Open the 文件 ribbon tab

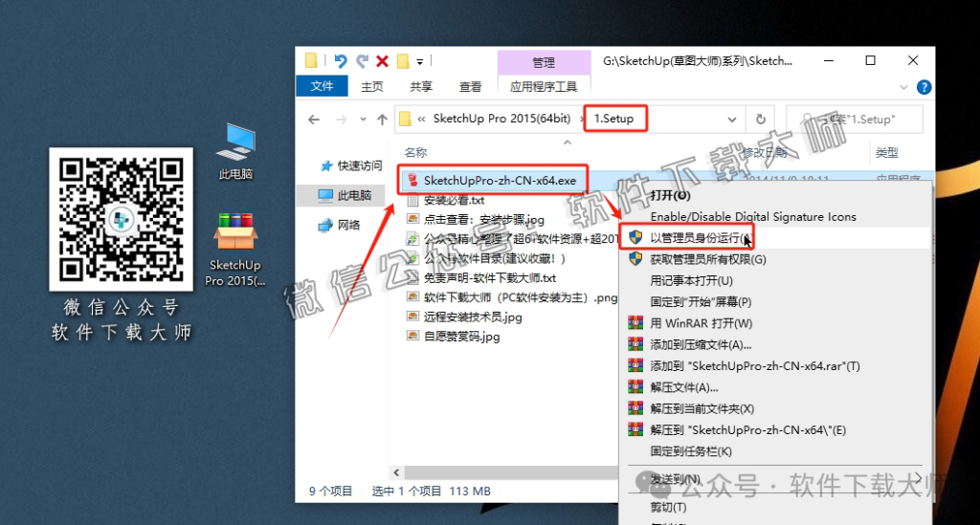pos(322,86)
